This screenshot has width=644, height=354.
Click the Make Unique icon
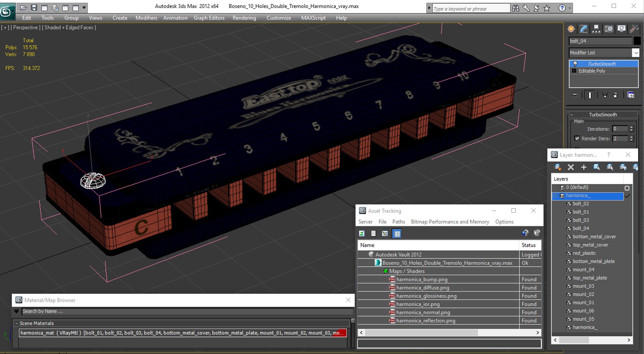click(x=605, y=95)
